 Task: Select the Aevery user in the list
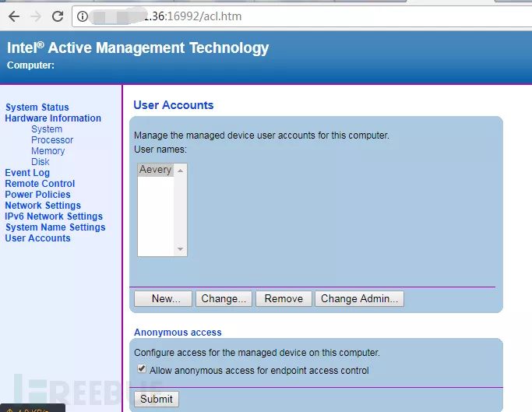coord(155,169)
